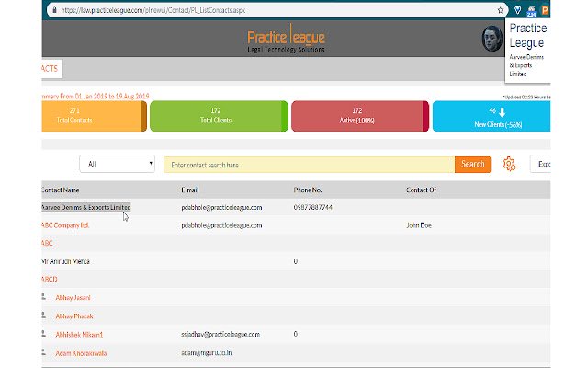Click the padlock icon in address bar
588x368 pixels.
[55, 10]
